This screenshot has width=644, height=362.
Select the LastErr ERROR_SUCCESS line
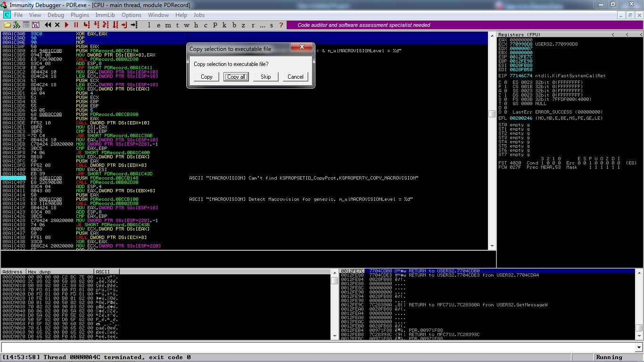pos(557,112)
